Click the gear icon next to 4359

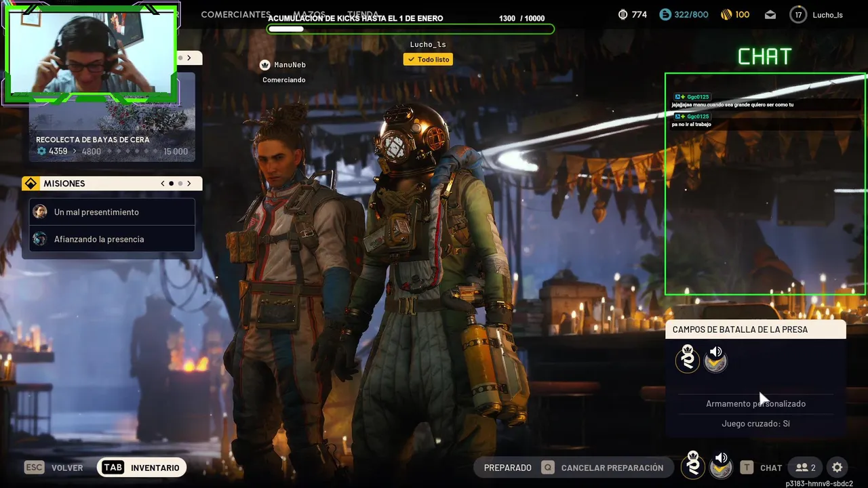pyautogui.click(x=41, y=151)
